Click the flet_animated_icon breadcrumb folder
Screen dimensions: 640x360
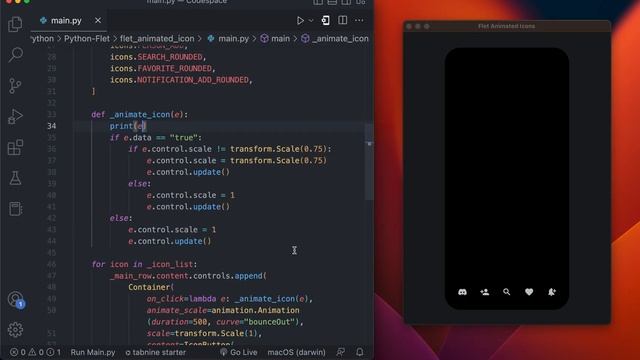tap(157, 39)
